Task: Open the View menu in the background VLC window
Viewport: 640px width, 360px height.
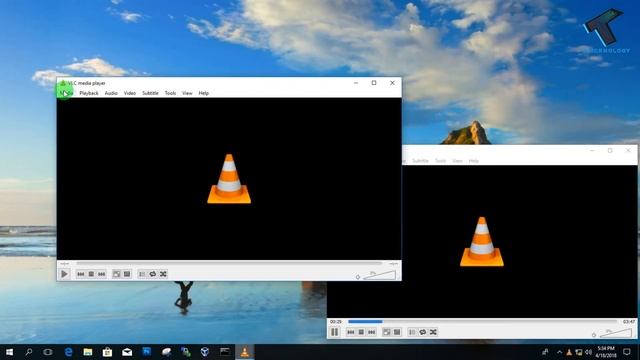Action: [457, 161]
